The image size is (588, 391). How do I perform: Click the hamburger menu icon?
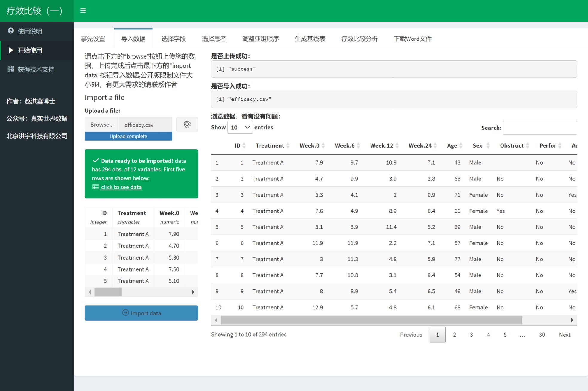click(83, 11)
